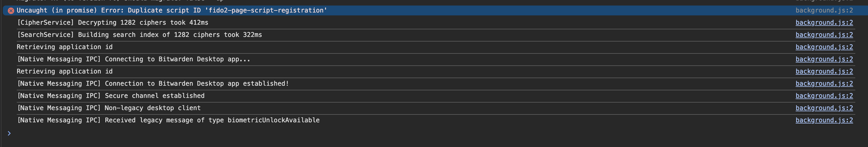Select the Building search index log line

[x=140, y=35]
